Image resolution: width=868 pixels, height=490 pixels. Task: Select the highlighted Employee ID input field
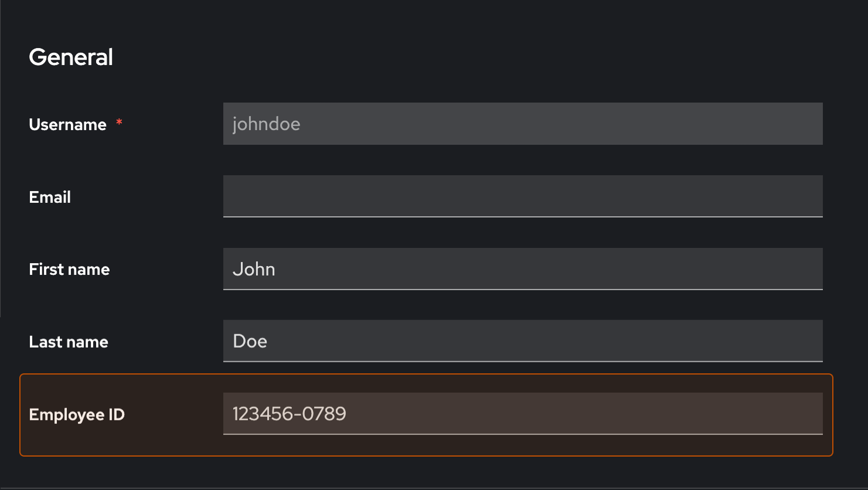tap(522, 414)
